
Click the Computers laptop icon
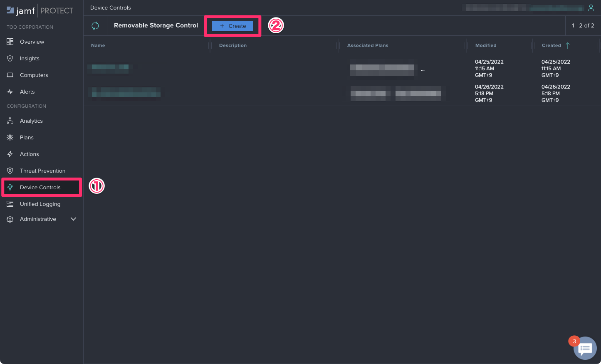10,75
